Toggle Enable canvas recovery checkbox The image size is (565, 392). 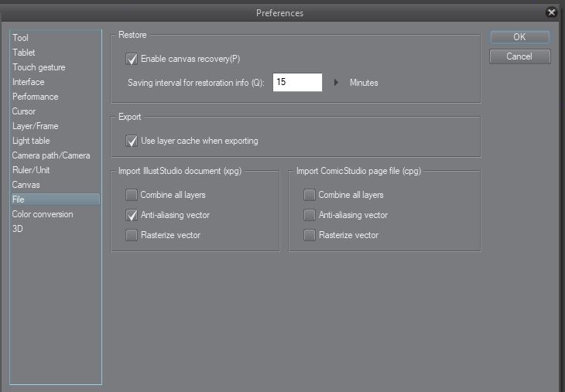[x=132, y=59]
